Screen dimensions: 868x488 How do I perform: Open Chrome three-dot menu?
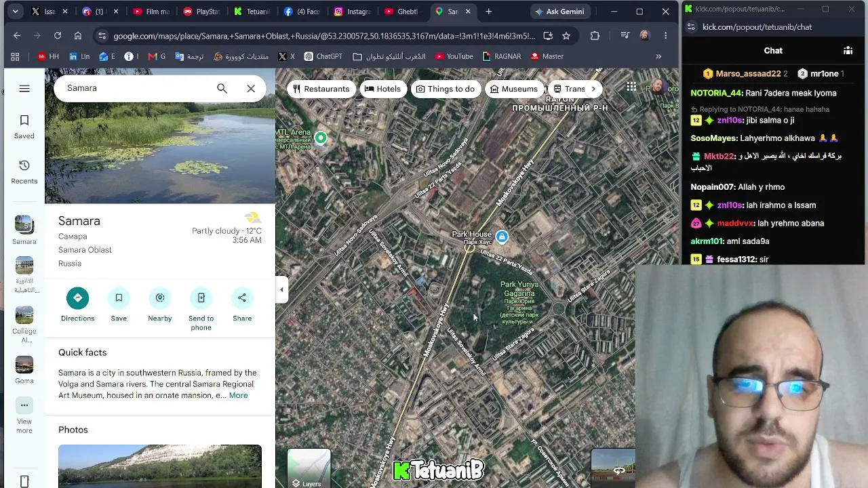tap(665, 36)
